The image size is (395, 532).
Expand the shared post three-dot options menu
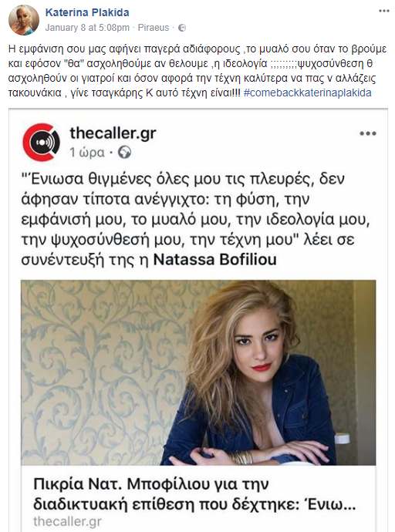[x=368, y=133]
